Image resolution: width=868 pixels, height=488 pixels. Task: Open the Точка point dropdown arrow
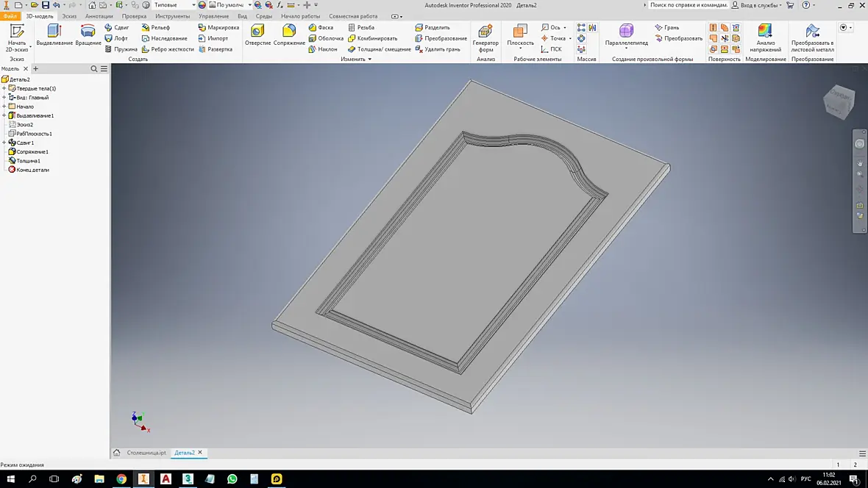(569, 38)
